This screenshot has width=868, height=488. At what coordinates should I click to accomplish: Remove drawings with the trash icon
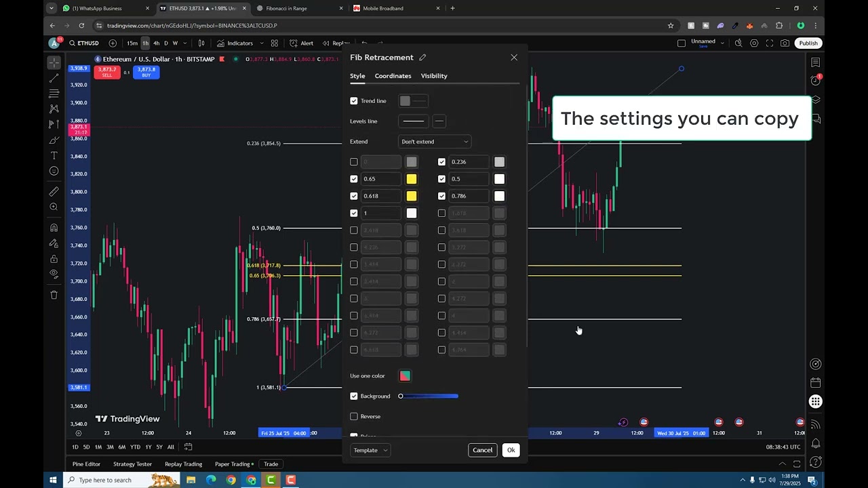coord(54,295)
